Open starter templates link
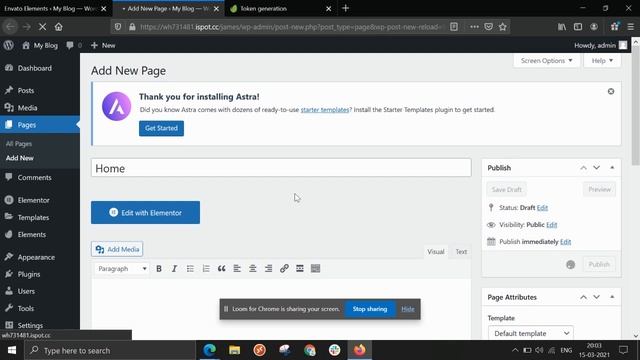Image resolution: width=640 pixels, height=360 pixels. tap(325, 110)
